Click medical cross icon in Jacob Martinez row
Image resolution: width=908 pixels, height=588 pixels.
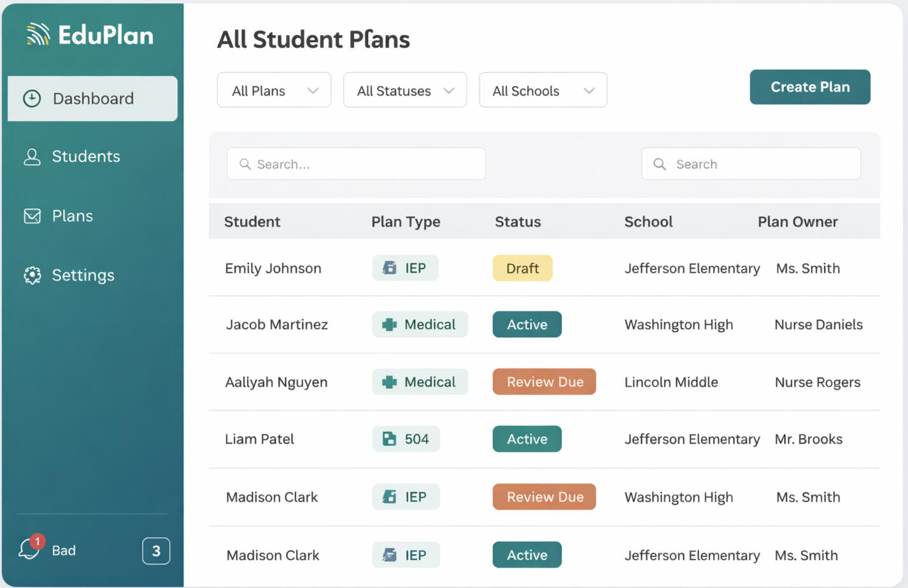coord(389,325)
